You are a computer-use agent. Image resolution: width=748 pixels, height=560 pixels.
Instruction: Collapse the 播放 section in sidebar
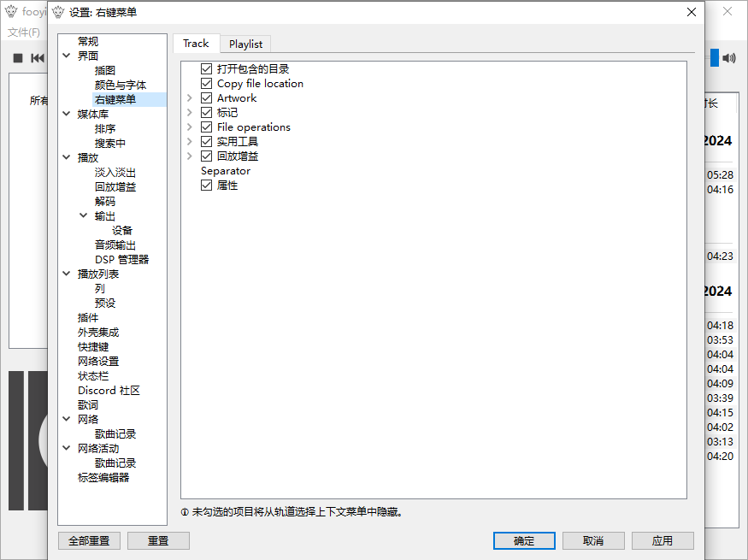pos(67,157)
